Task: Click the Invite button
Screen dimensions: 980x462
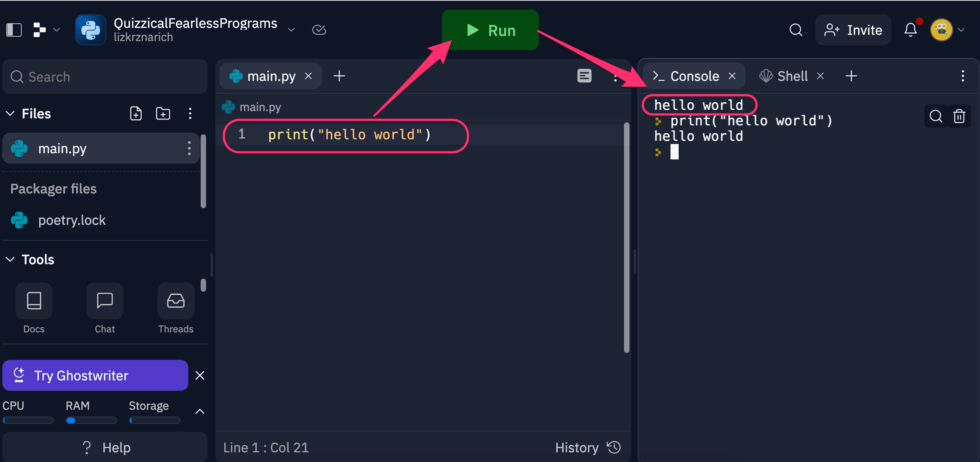Action: point(853,30)
